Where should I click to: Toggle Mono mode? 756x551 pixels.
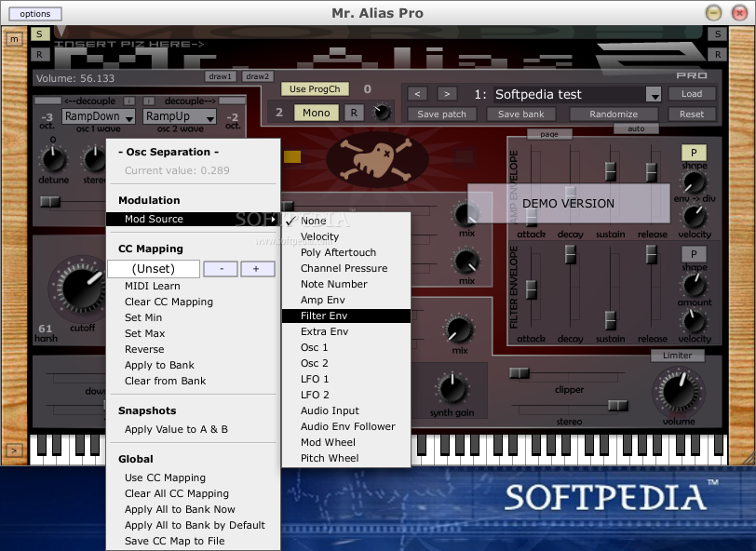click(x=317, y=113)
